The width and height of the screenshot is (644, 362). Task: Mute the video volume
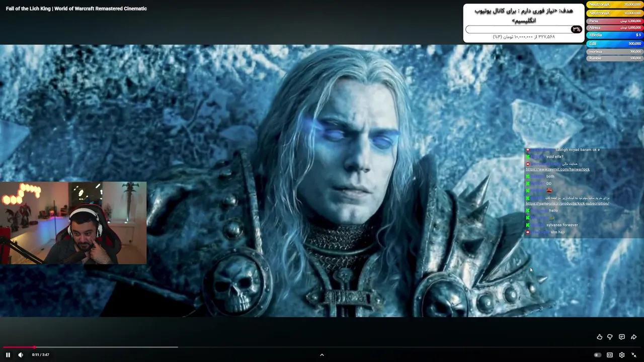(x=21, y=355)
